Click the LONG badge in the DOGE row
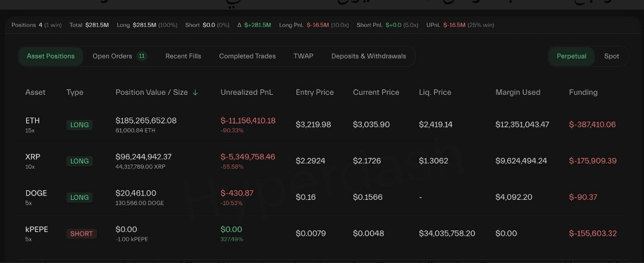 79,197
